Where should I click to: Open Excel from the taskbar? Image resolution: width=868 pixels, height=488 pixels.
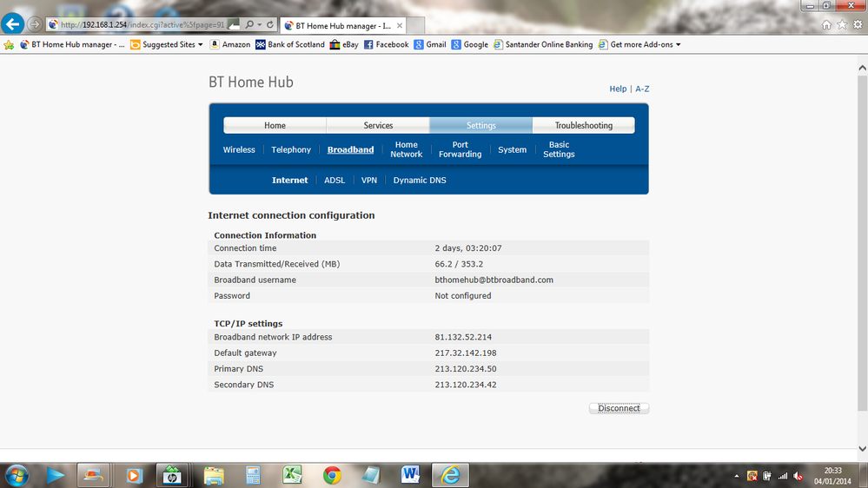point(292,475)
